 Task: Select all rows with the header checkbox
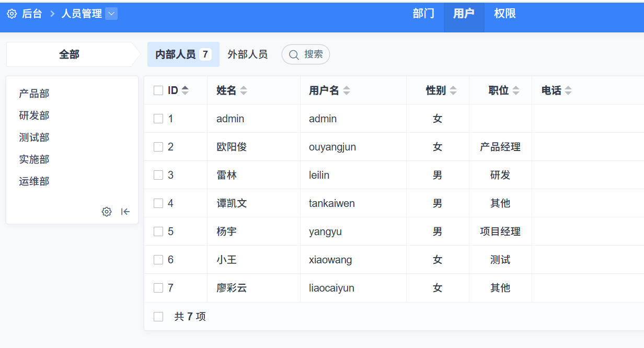pos(158,90)
